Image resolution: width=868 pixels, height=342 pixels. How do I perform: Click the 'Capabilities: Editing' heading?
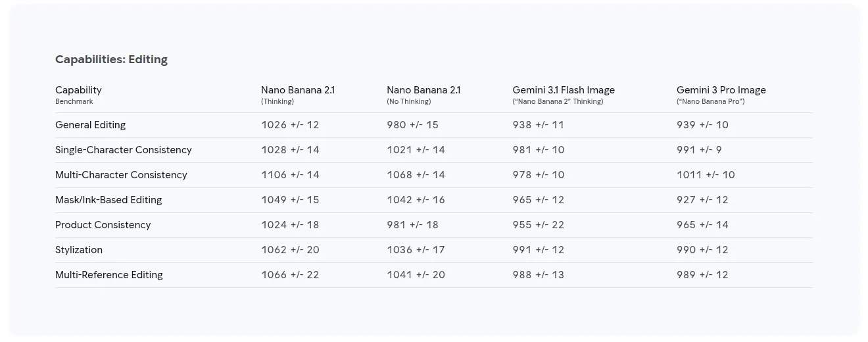click(111, 59)
